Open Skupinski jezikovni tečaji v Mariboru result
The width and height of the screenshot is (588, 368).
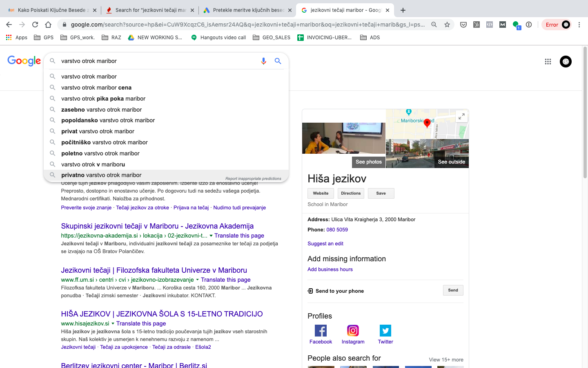pos(157,226)
